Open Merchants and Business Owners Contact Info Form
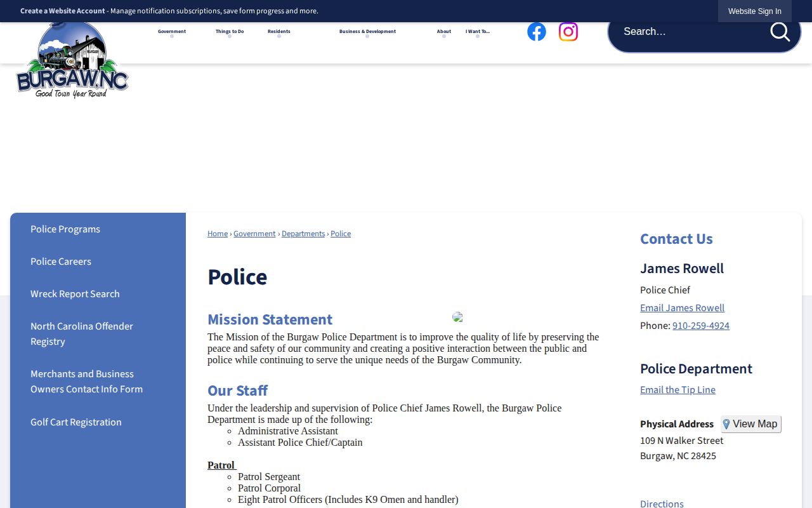This screenshot has height=508, width=812. click(86, 382)
